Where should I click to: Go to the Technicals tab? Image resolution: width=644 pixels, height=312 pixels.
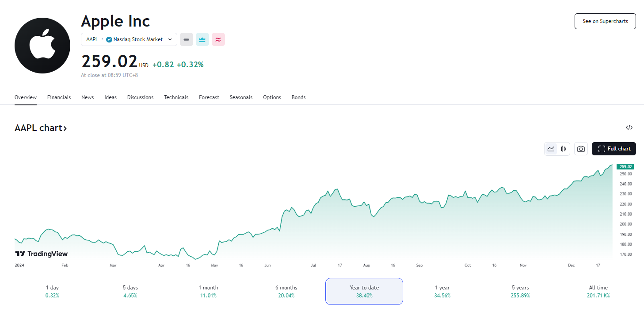tap(176, 97)
